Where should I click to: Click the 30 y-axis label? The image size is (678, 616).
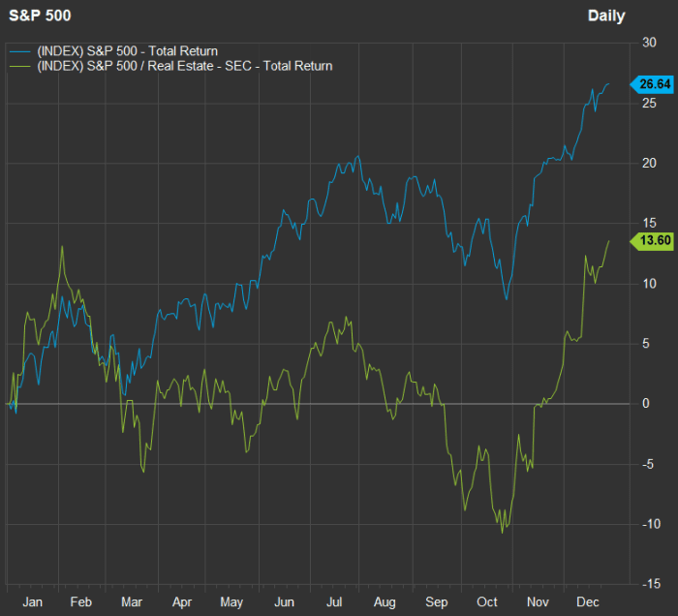click(649, 43)
